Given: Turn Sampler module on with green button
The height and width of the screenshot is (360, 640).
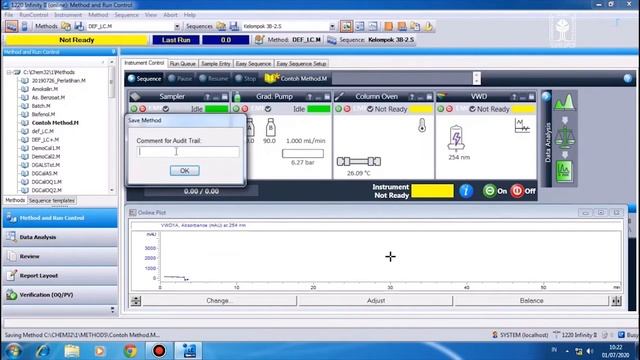Looking at the screenshot, I should tap(134, 109).
